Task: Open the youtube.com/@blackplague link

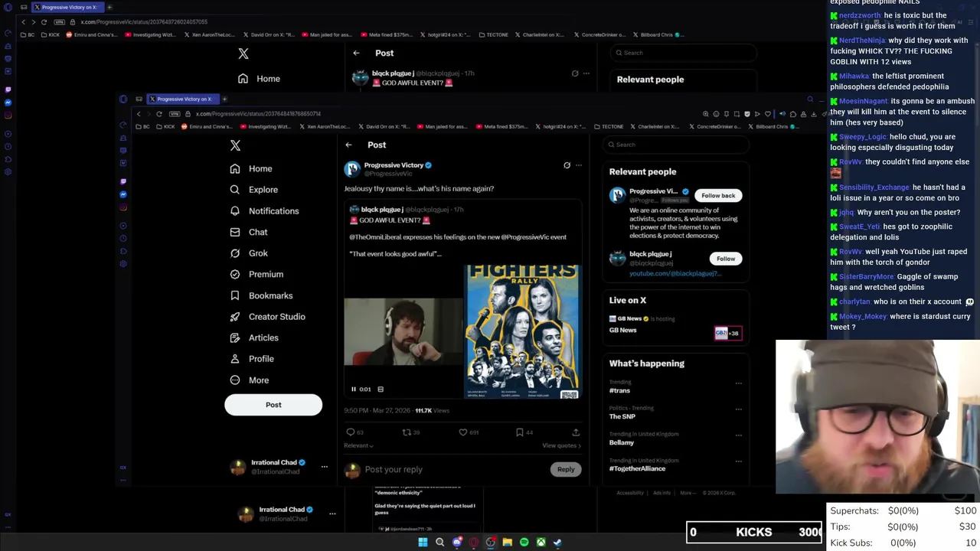Action: pyautogui.click(x=675, y=273)
